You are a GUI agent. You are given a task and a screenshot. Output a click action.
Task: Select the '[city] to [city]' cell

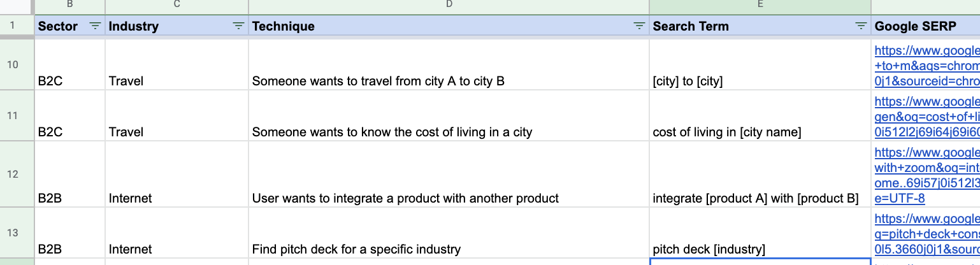(x=760, y=64)
